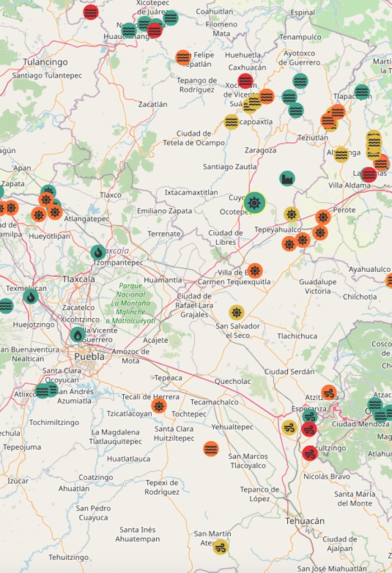Viewport: 392px width, 573px height.
Task: Select the highlighted teal solar marker at Cuyoaco
Action: (255, 202)
